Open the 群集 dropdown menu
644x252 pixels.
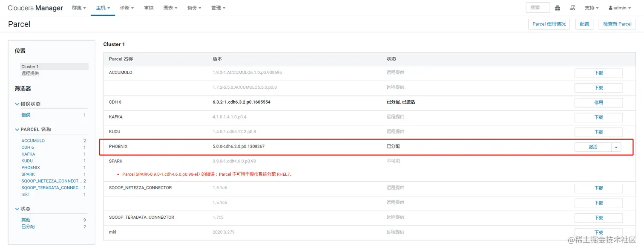[79, 8]
